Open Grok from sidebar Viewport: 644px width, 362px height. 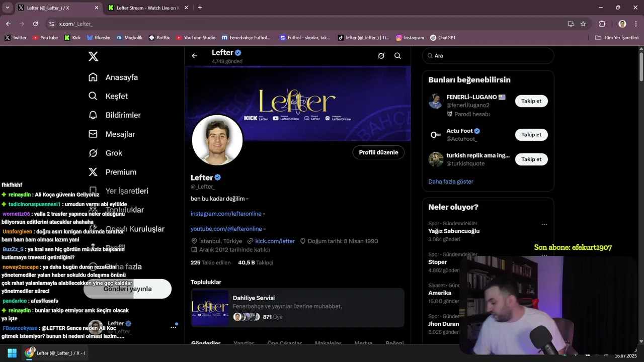[x=105, y=153]
